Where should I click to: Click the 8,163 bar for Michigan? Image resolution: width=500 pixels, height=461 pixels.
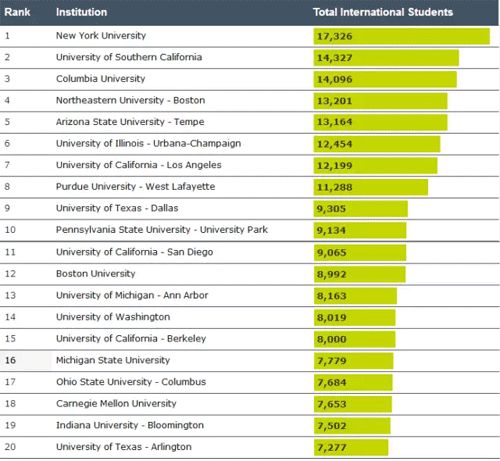tap(355, 296)
